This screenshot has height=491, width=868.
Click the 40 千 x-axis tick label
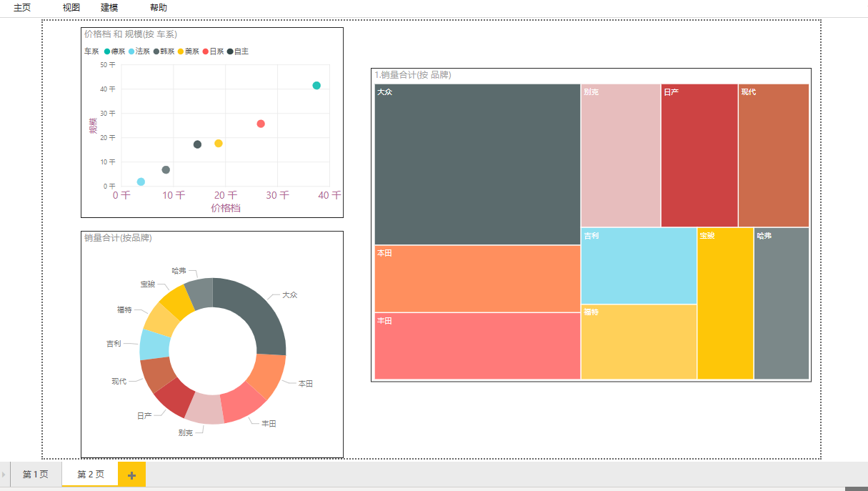(329, 195)
